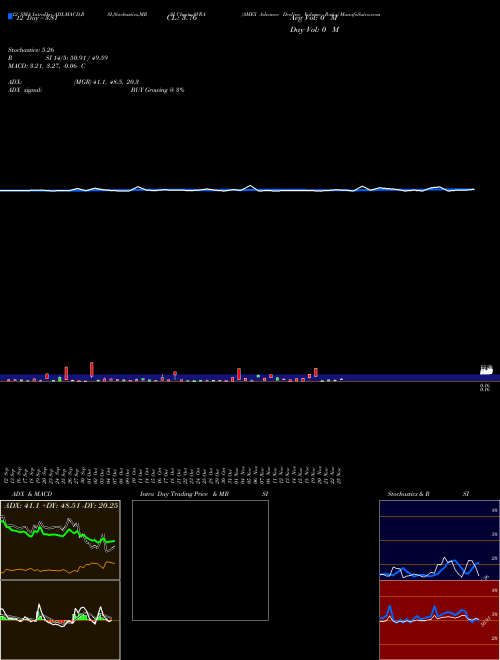
Task: Click the 'Intra Day Trading Price & MR' title
Action: click(x=185, y=494)
